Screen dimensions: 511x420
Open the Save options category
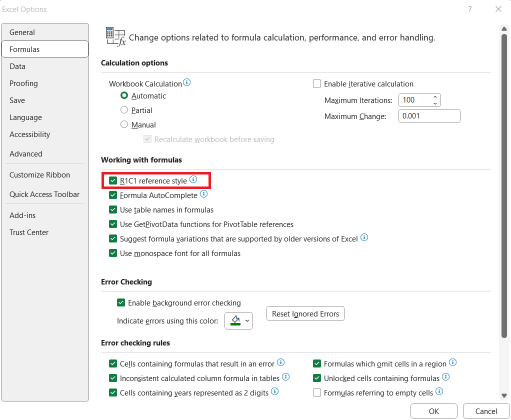pyautogui.click(x=45, y=100)
